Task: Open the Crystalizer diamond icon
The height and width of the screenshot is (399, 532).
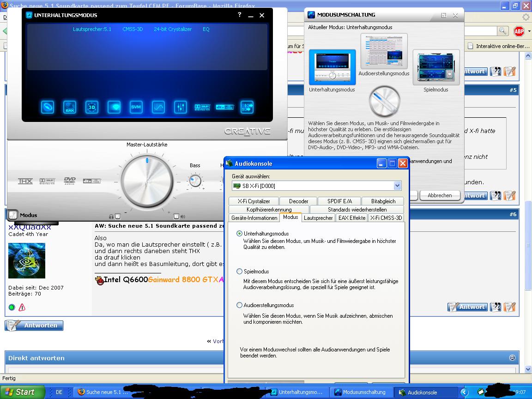Action: coord(114,107)
